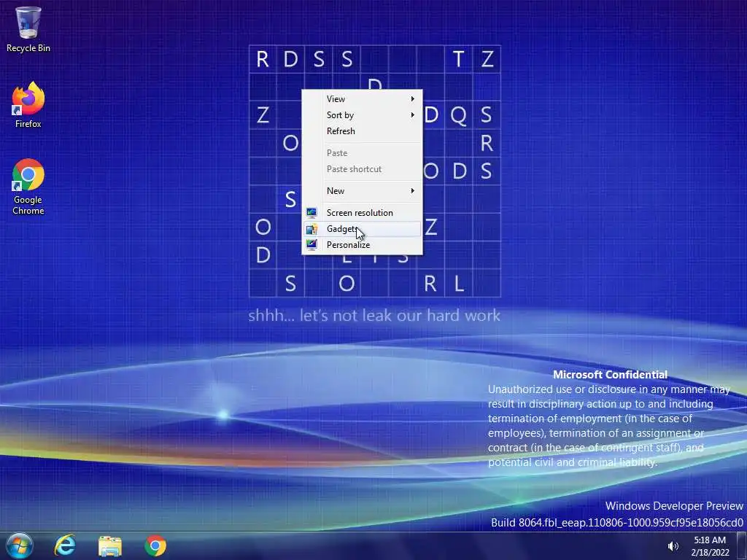Click the Show desktop button

[742, 545]
